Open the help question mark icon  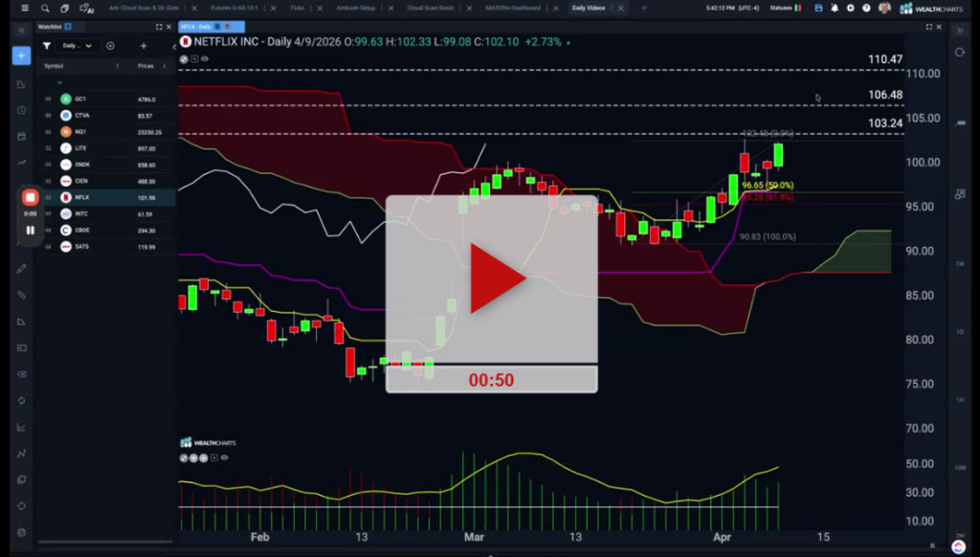click(x=866, y=8)
